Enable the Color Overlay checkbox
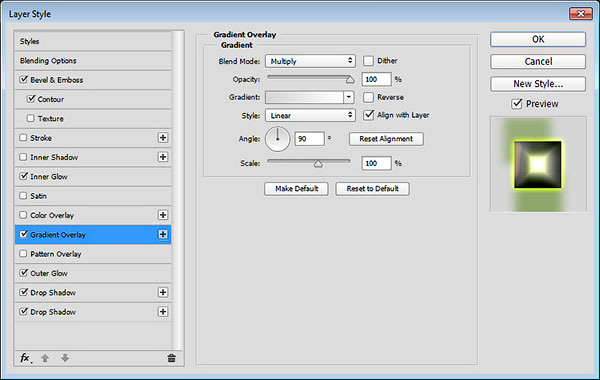 click(23, 215)
